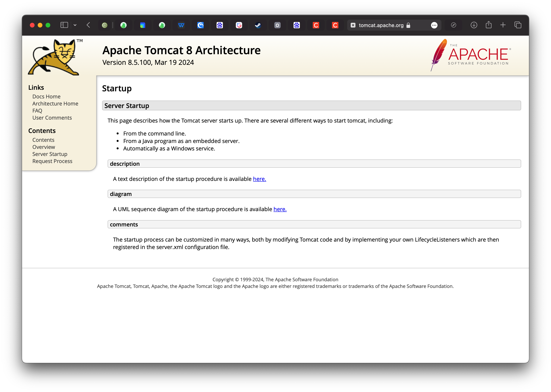Go back with the back arrow
Image resolution: width=551 pixels, height=392 pixels.
coord(88,25)
